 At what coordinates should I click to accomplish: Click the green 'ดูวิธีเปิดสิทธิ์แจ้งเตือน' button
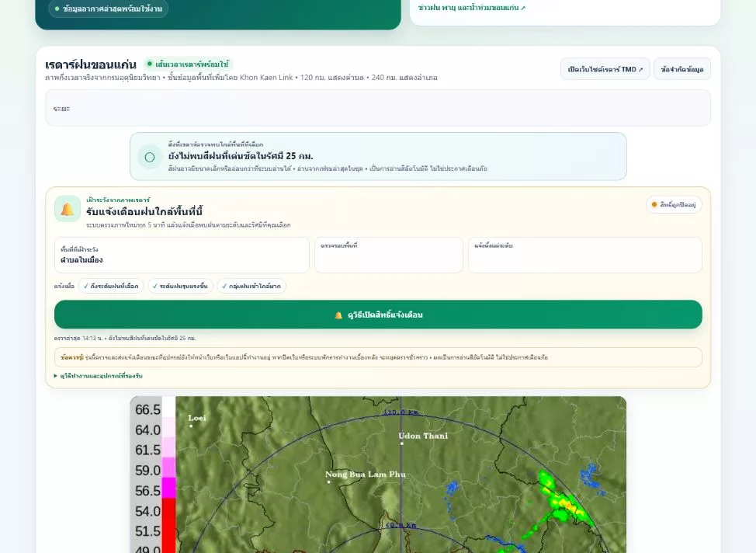[x=378, y=315]
